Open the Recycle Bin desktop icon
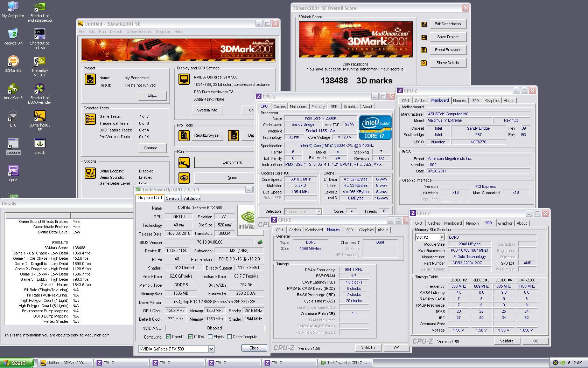 click(13, 37)
